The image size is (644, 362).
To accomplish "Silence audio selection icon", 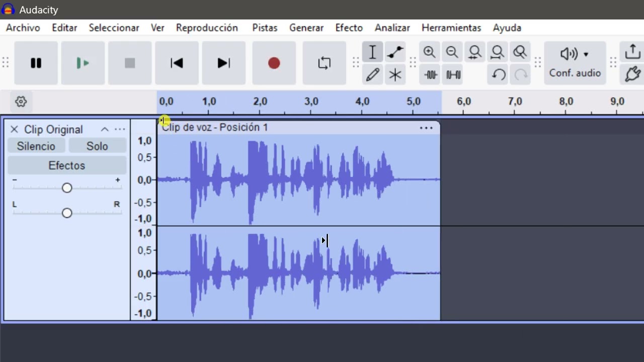I will click(x=453, y=75).
